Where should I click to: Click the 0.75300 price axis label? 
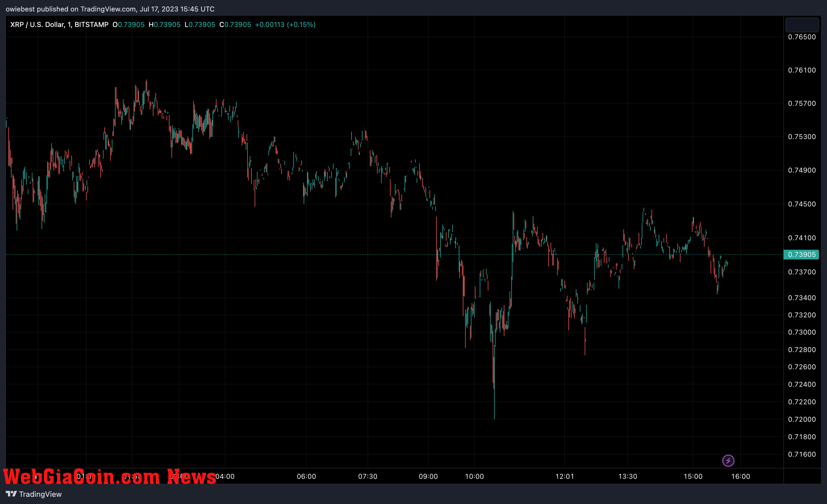point(802,136)
